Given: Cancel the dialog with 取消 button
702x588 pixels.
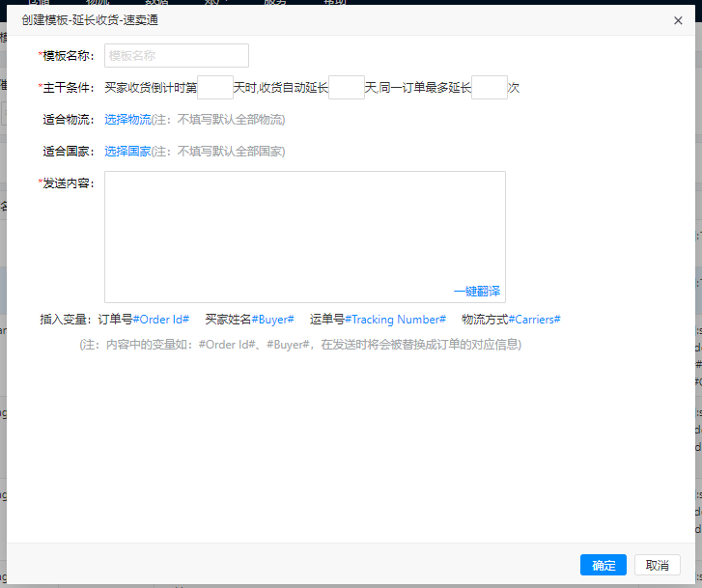Looking at the screenshot, I should point(658,566).
